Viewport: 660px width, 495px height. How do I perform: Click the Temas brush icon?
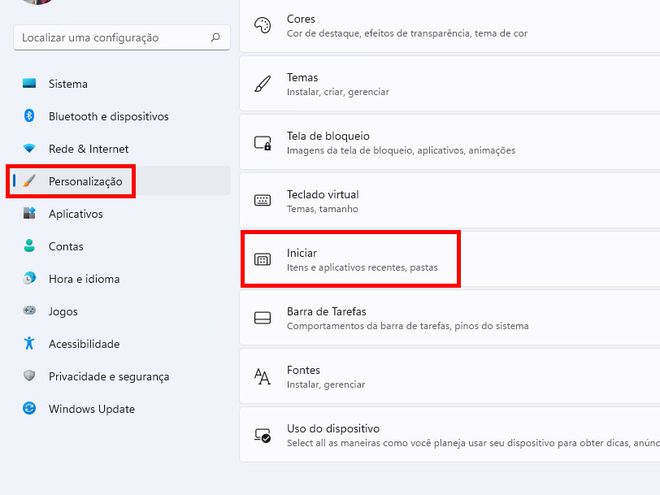point(263,84)
